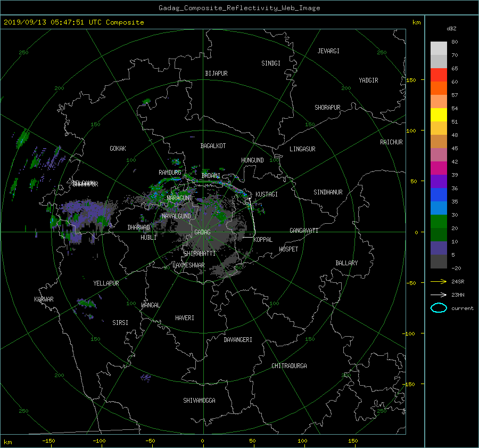Click the YELLAPUR city label
Image resolution: width=479 pixels, height=448 pixels.
(106, 283)
